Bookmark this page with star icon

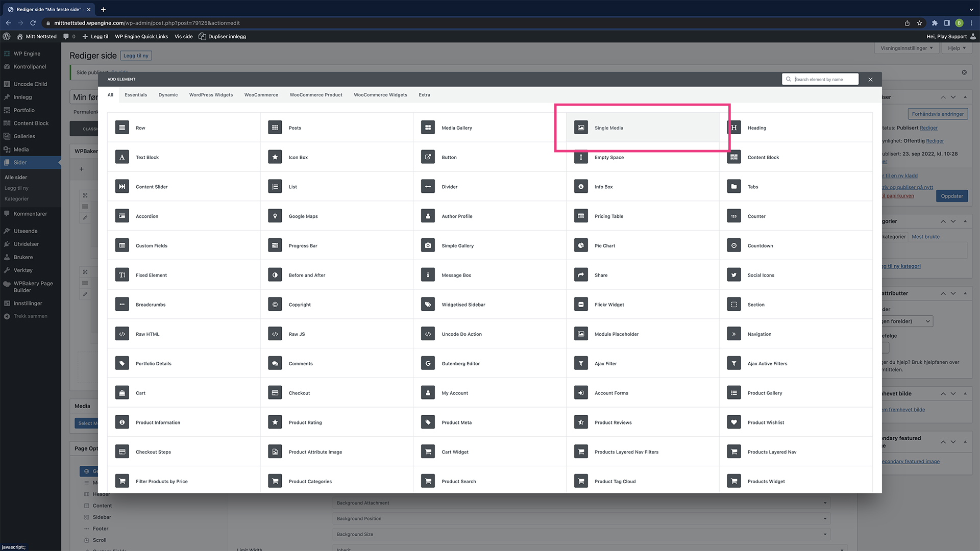pos(919,23)
